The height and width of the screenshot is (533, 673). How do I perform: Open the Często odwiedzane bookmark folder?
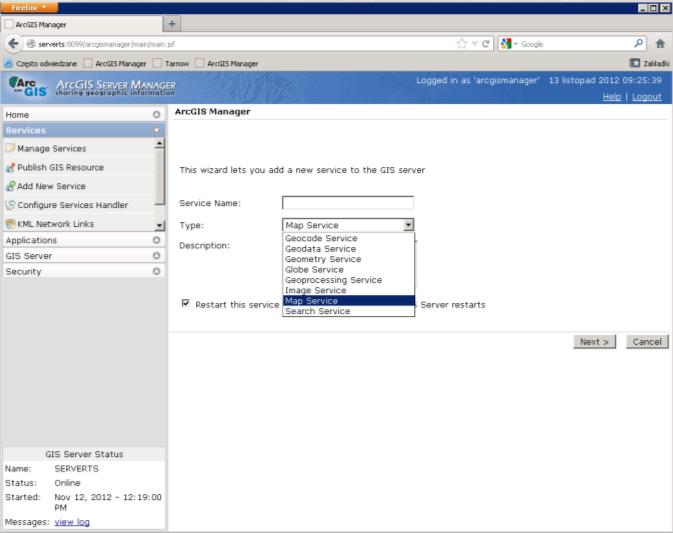pos(41,64)
